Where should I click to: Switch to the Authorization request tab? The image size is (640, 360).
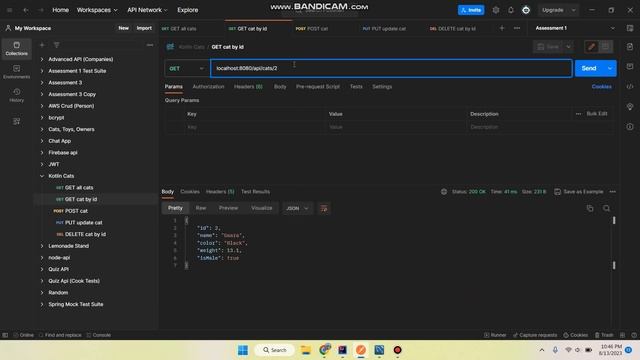[208, 87]
